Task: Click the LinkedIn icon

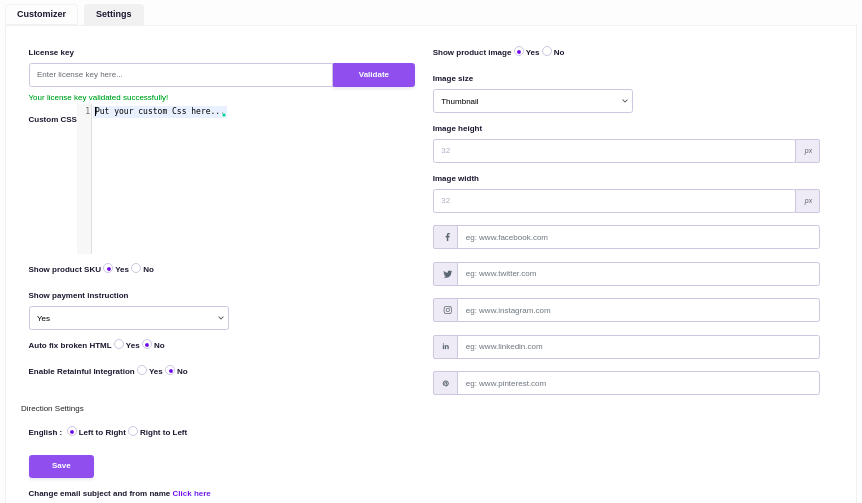Action: [x=446, y=347]
